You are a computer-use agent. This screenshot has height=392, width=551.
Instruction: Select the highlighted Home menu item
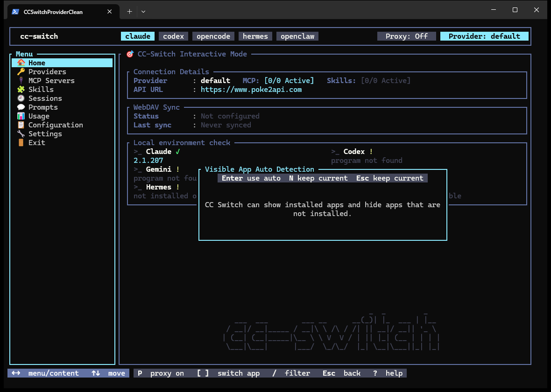pyautogui.click(x=62, y=63)
